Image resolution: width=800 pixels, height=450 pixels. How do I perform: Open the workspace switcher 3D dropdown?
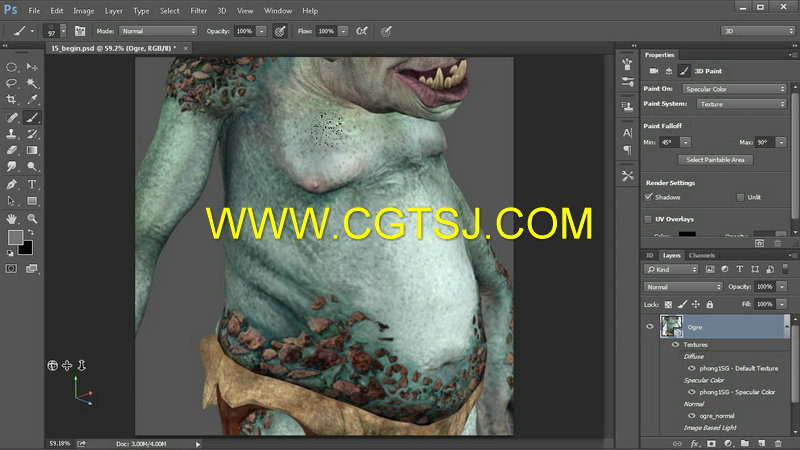758,31
